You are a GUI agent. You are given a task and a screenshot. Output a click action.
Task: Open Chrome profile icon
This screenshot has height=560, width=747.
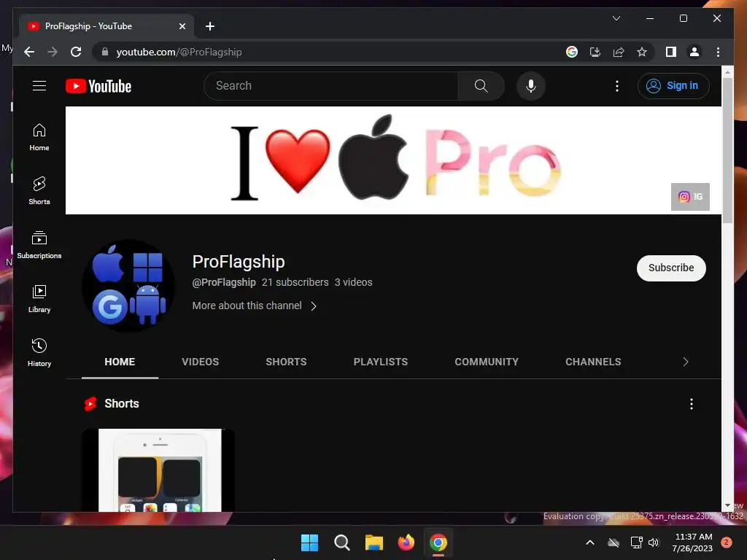[x=694, y=52]
